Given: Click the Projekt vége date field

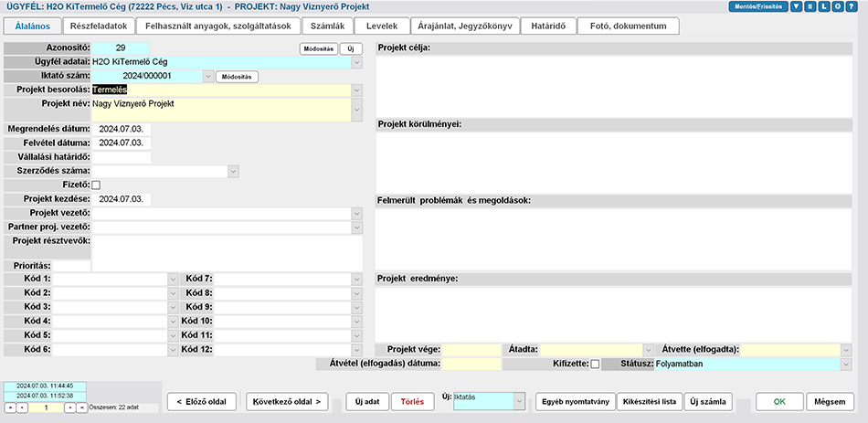Looking at the screenshot, I should coord(471,350).
